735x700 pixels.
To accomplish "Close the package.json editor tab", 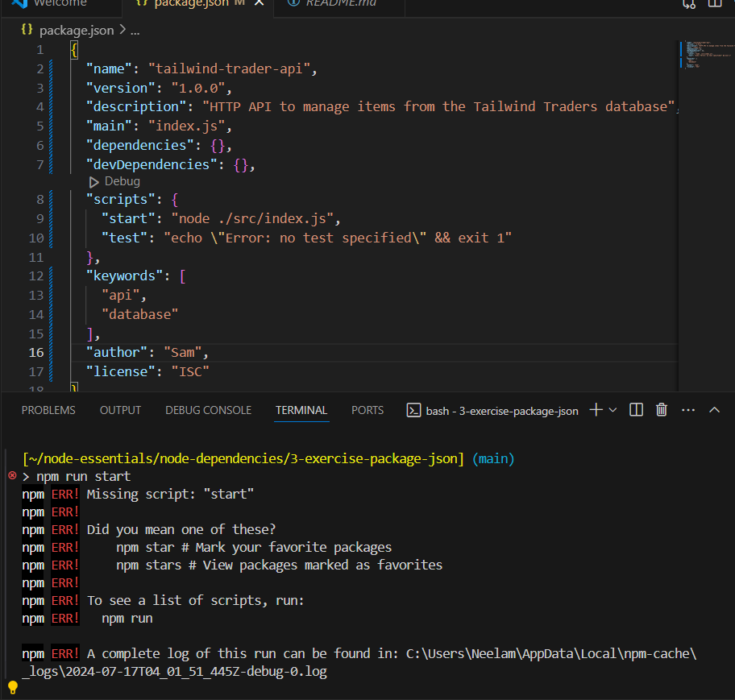I will point(259,2).
